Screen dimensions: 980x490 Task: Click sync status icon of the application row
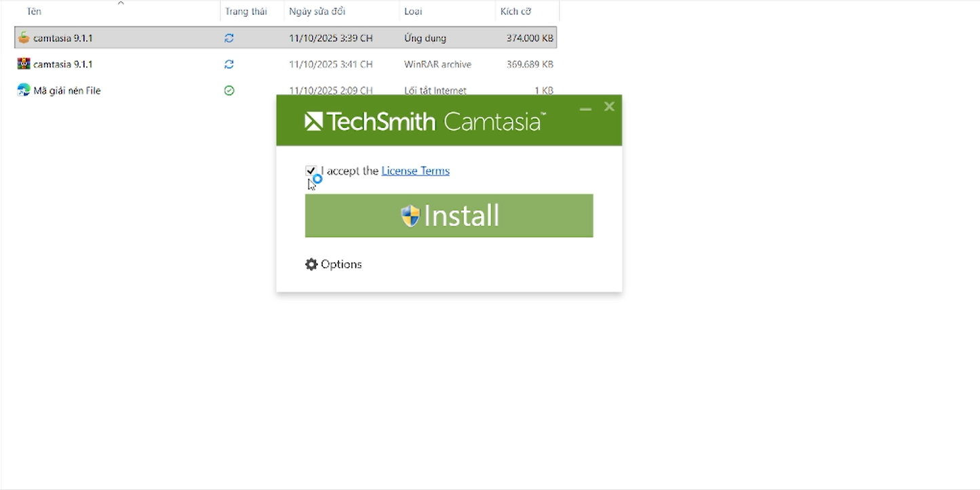click(229, 38)
